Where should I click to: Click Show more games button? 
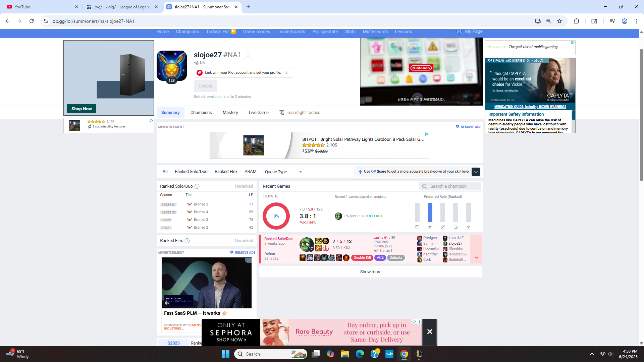tap(371, 272)
